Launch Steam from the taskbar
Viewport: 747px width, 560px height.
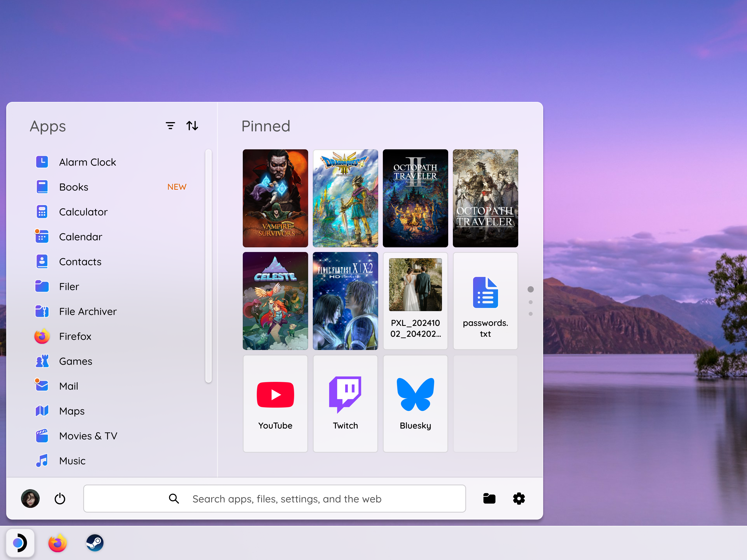point(95,543)
